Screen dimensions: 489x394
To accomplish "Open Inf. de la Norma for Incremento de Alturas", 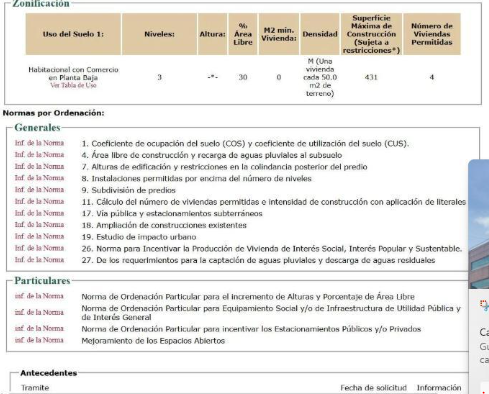I will click(39, 296).
